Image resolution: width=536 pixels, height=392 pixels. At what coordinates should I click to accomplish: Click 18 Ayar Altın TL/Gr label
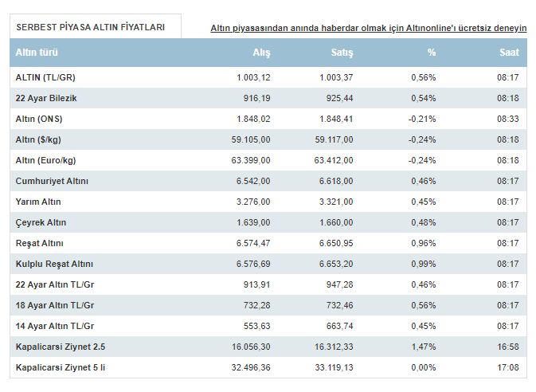[x=55, y=305]
